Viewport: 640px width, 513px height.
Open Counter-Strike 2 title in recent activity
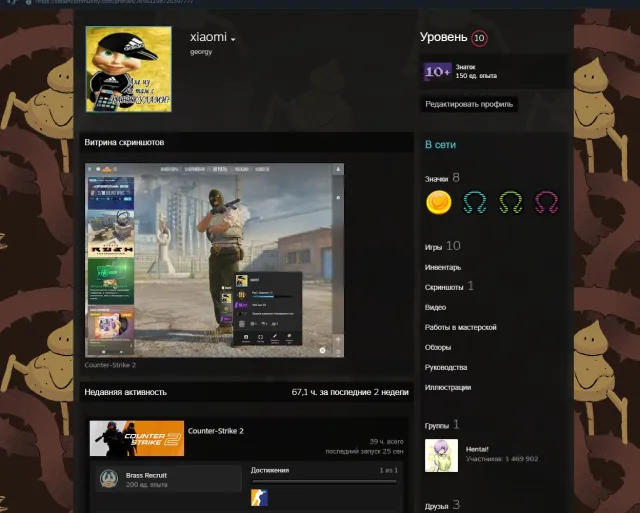tap(216, 431)
